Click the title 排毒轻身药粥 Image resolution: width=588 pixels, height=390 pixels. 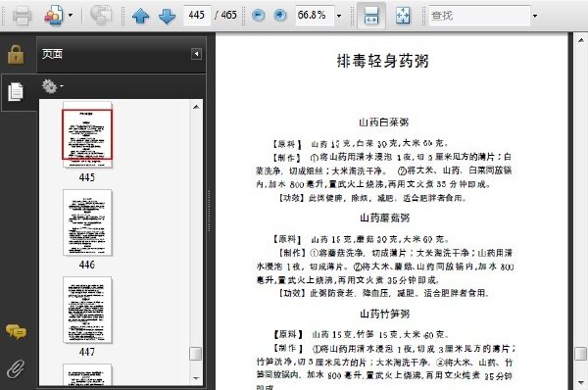point(383,61)
